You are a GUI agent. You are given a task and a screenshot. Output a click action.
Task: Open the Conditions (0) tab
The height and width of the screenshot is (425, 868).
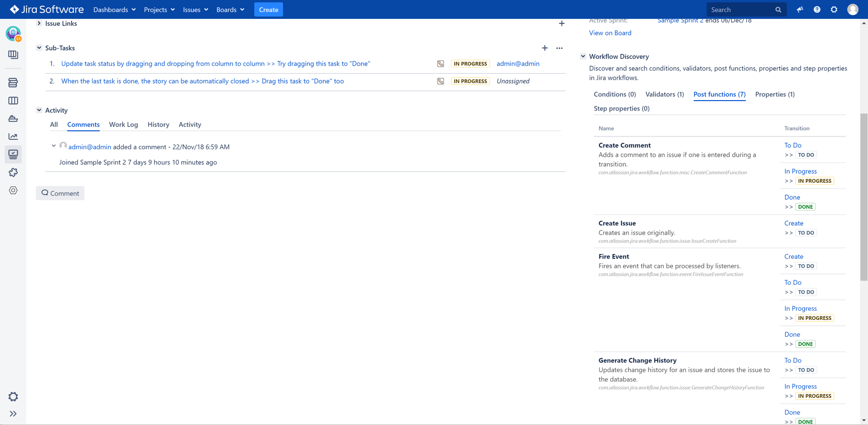615,94
